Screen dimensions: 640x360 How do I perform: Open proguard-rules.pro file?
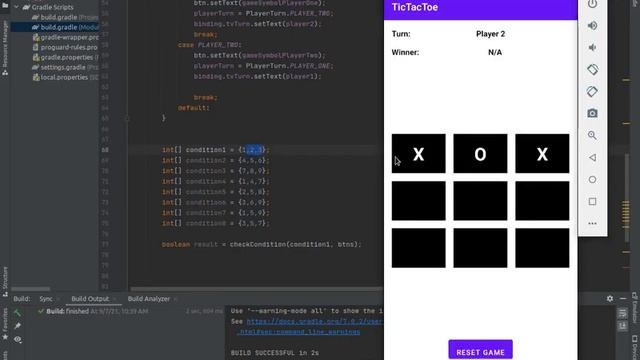[65, 47]
